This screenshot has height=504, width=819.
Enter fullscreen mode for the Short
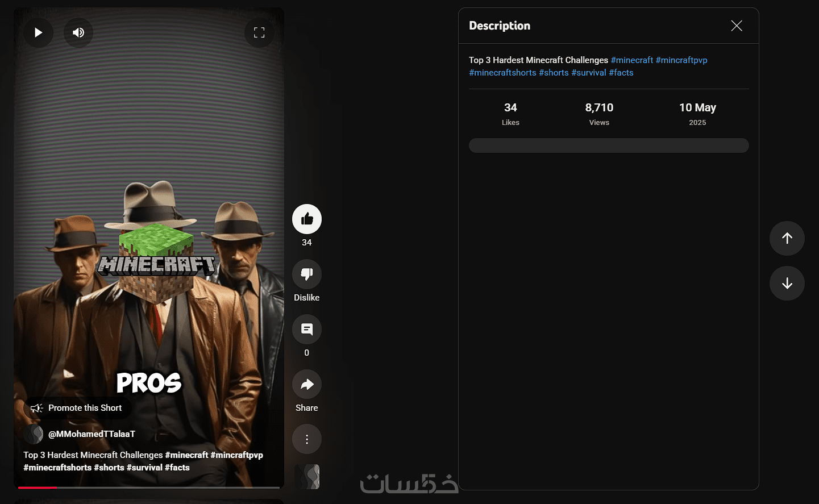point(259,32)
